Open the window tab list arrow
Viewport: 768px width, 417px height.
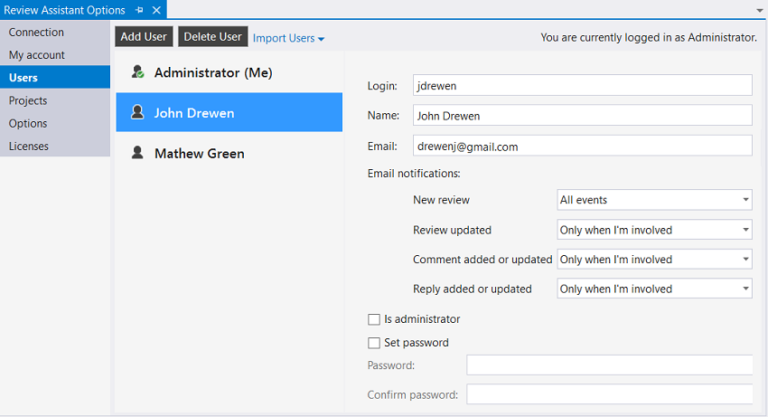760,10
